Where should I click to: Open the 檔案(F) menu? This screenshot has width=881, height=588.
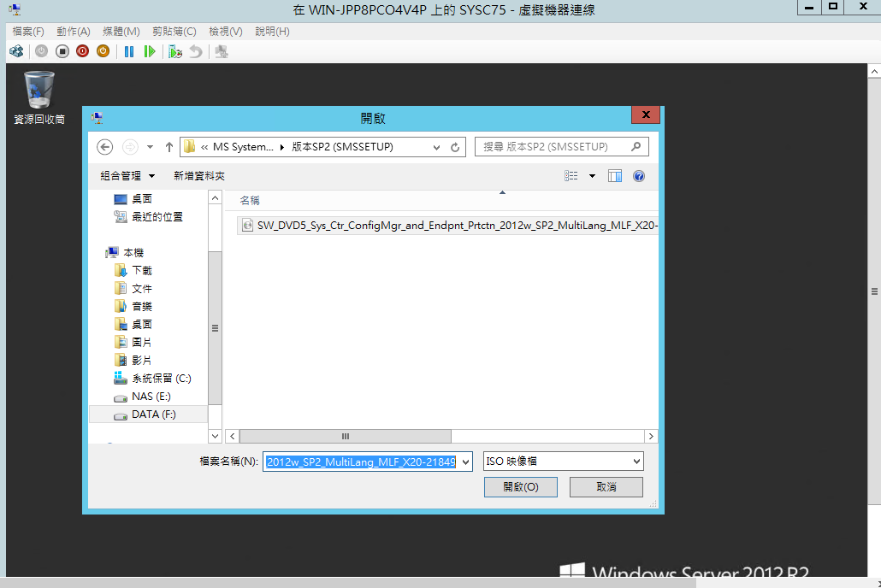point(28,32)
